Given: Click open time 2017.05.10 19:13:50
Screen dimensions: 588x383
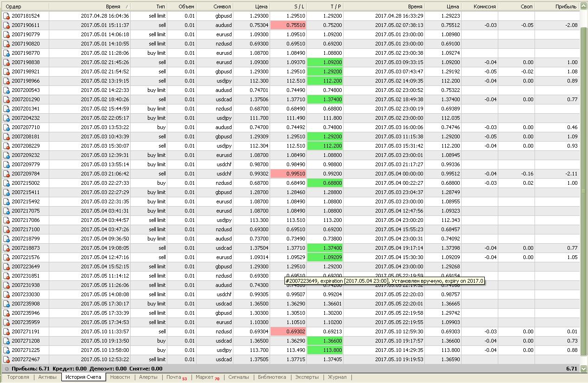Looking at the screenshot, I should pyautogui.click(x=105, y=341).
